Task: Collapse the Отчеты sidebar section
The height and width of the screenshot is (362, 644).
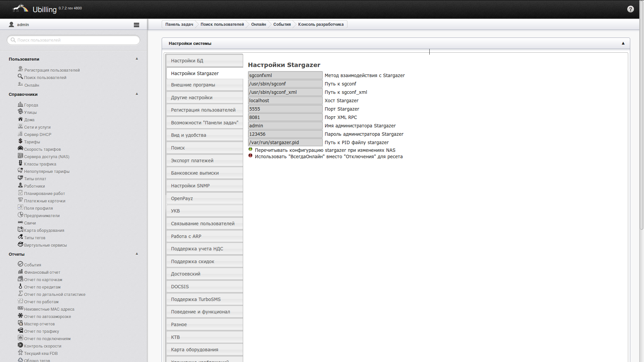Action: [137, 254]
